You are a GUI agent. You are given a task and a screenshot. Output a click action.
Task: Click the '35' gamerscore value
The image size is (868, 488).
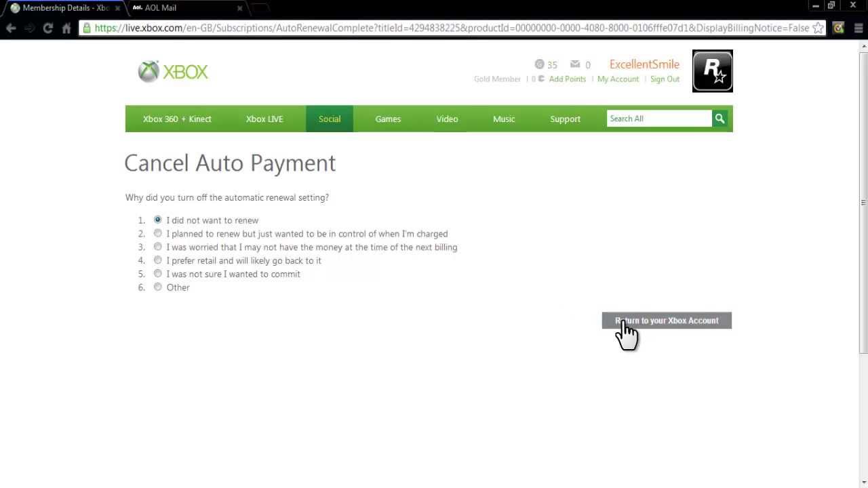point(552,65)
